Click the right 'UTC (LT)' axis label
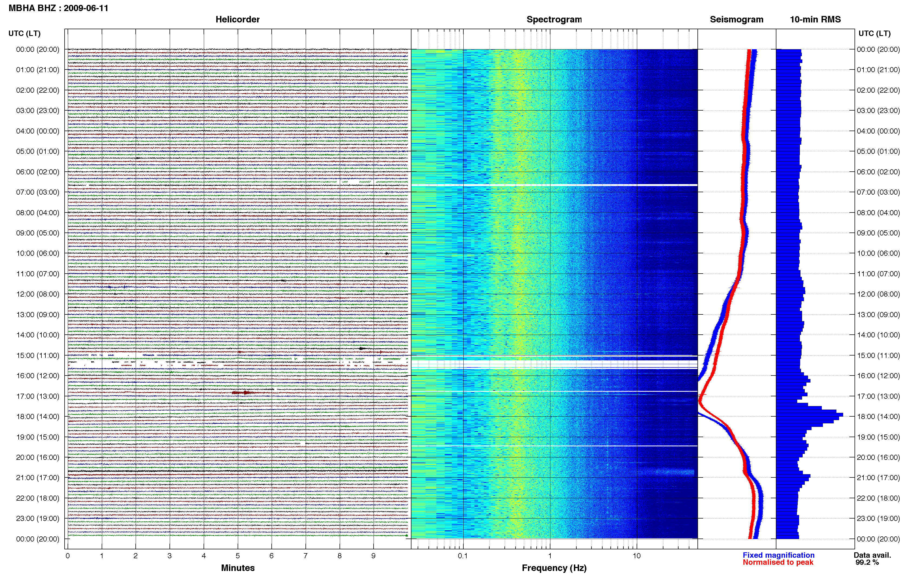Viewport: 924px width, 578px height. pos(874,33)
